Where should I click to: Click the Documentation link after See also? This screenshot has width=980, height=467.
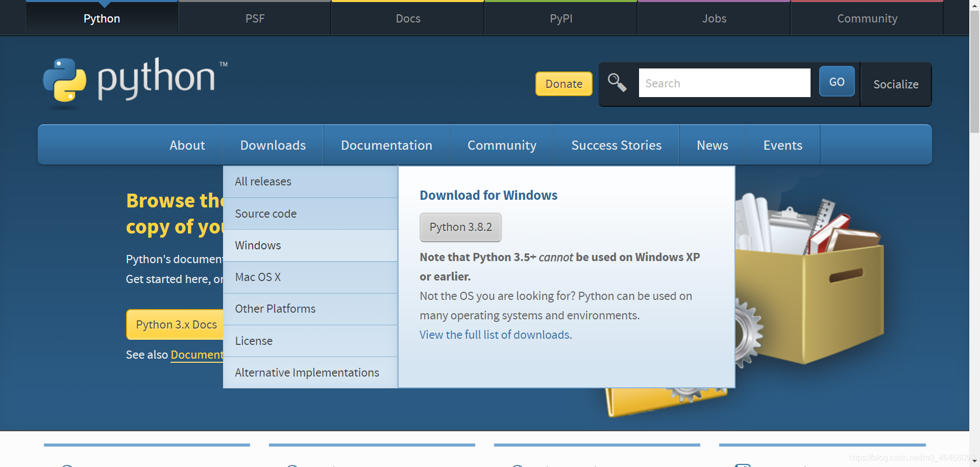tap(197, 355)
